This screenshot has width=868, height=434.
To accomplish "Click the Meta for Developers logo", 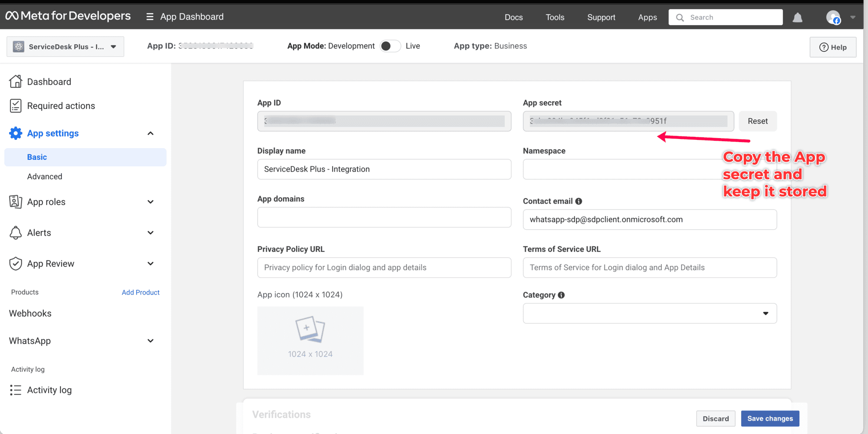I will pyautogui.click(x=68, y=16).
